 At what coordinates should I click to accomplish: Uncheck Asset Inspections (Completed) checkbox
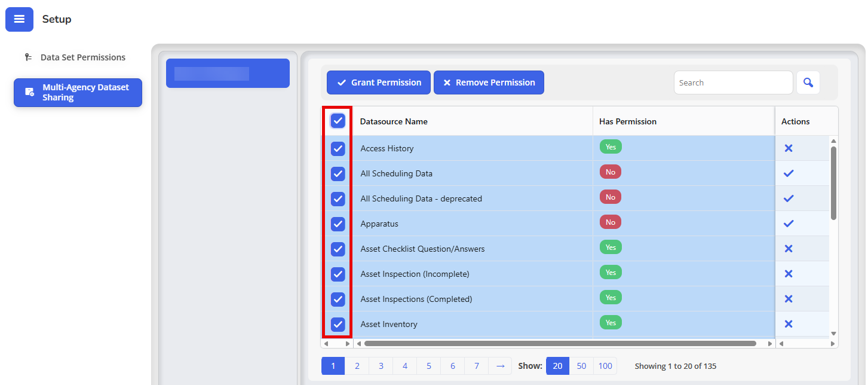(338, 300)
